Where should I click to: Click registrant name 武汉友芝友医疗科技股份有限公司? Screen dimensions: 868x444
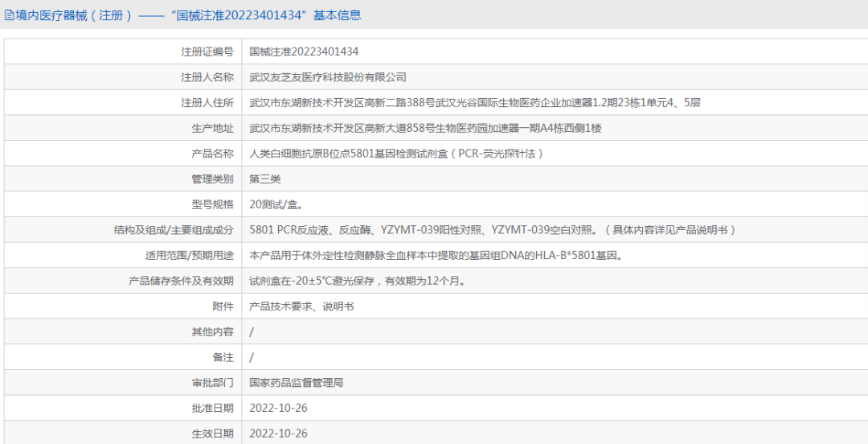(328, 77)
